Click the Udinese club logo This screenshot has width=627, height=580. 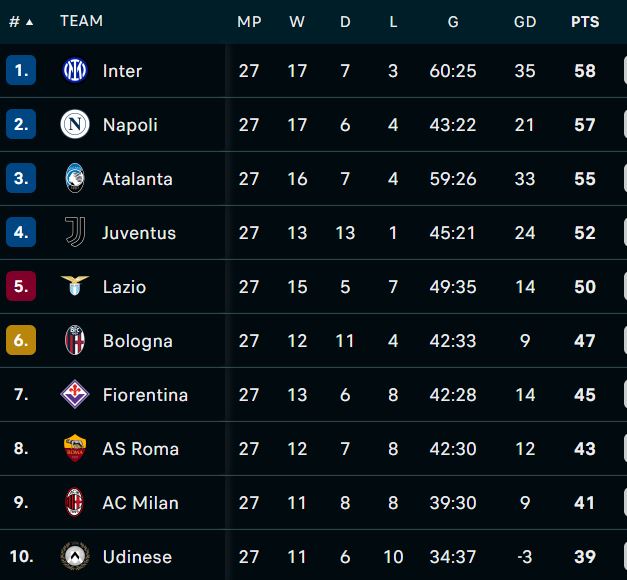[x=75, y=556]
